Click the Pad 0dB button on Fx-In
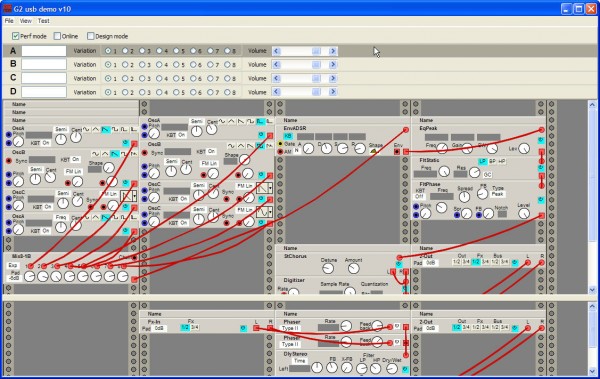 tap(159, 328)
